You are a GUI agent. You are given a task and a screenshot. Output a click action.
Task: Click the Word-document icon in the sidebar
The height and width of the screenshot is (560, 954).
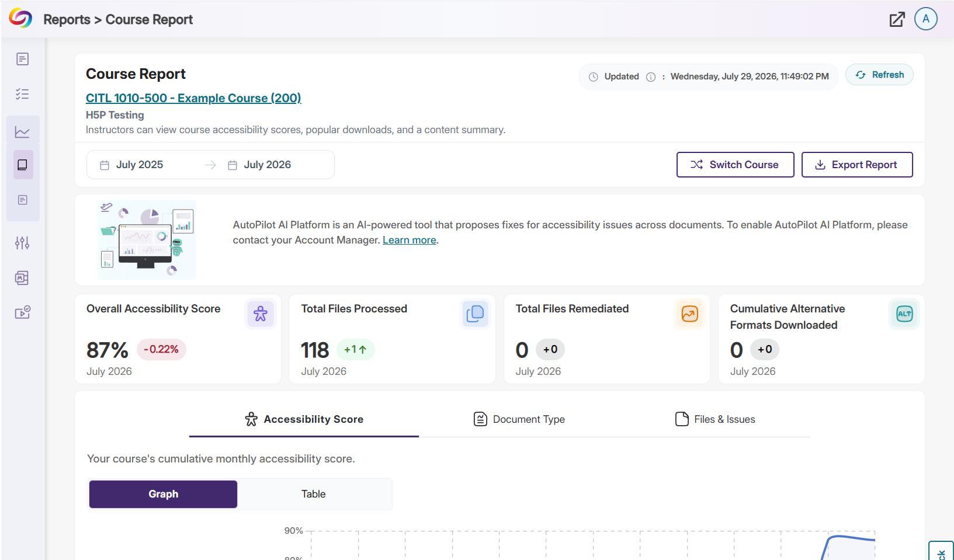click(x=22, y=278)
